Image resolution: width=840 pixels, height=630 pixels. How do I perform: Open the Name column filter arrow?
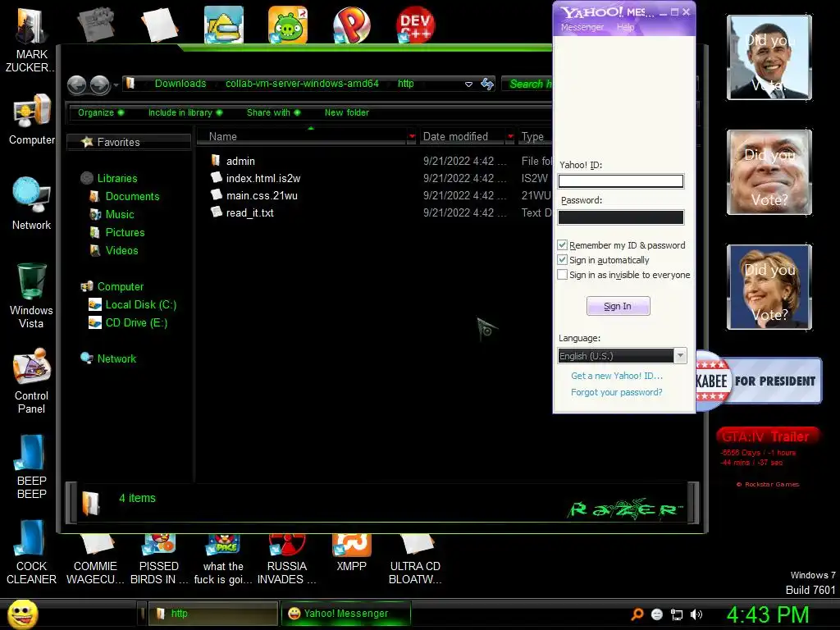(412, 137)
